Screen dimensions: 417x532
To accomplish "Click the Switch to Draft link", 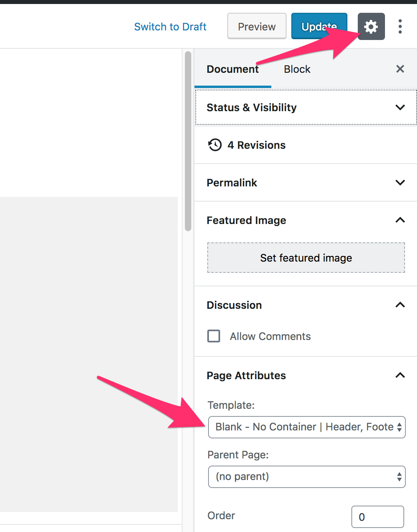I will click(170, 27).
